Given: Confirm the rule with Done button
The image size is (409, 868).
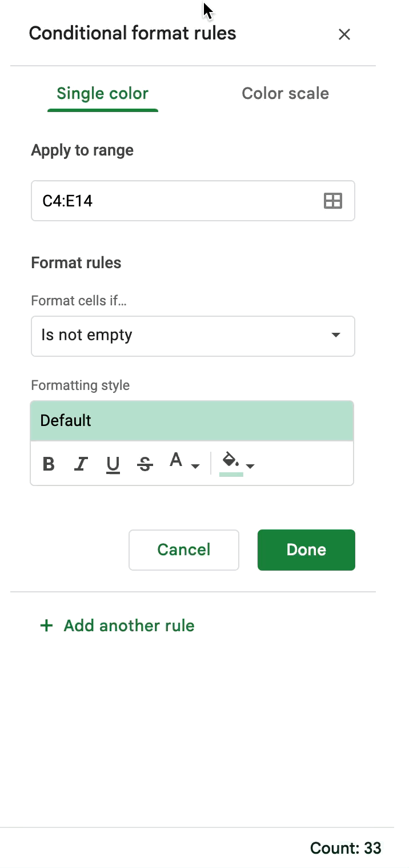Looking at the screenshot, I should 306,550.
